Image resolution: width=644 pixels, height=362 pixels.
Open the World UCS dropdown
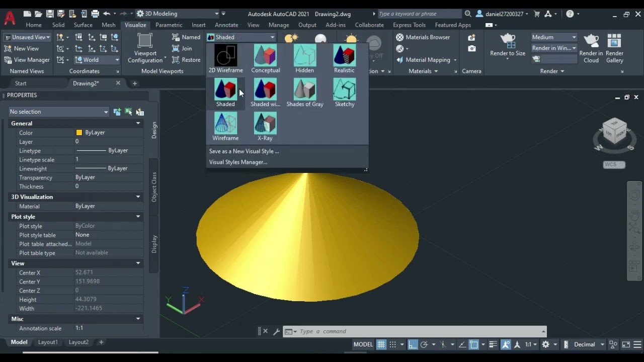97,59
